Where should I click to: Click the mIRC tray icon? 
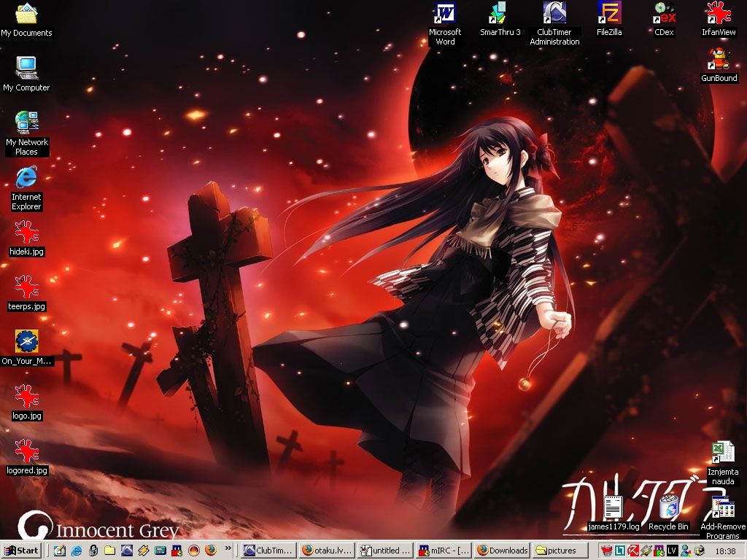[659, 551]
